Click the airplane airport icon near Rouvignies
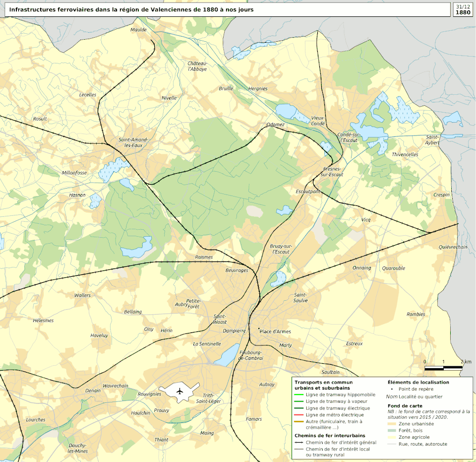Image resolution: width=476 pixels, height=462 pixels. pyautogui.click(x=179, y=391)
